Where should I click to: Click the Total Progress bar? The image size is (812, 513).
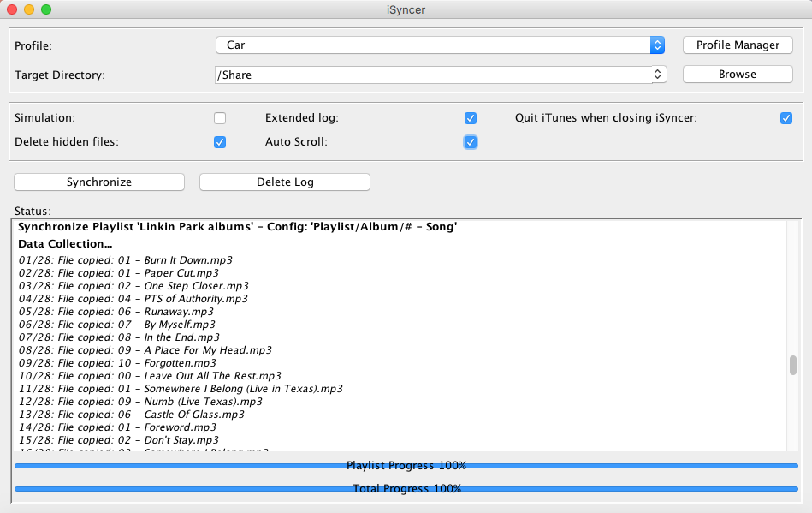406,489
